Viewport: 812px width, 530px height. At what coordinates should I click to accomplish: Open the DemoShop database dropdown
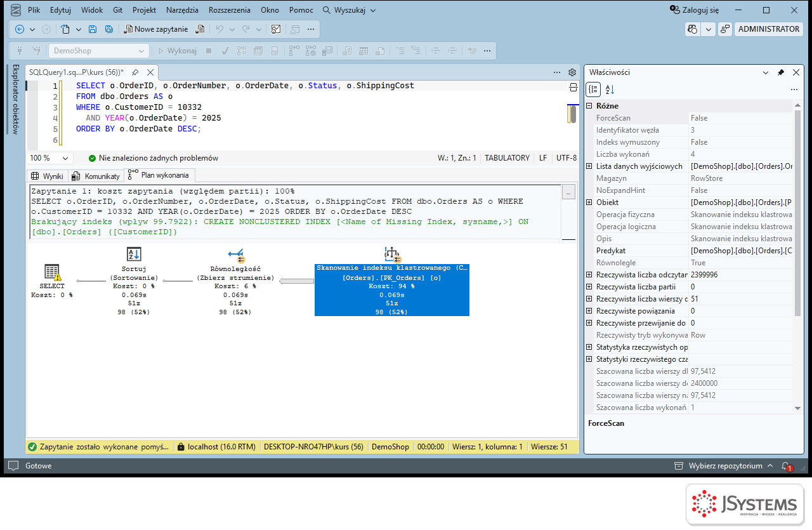coord(99,51)
